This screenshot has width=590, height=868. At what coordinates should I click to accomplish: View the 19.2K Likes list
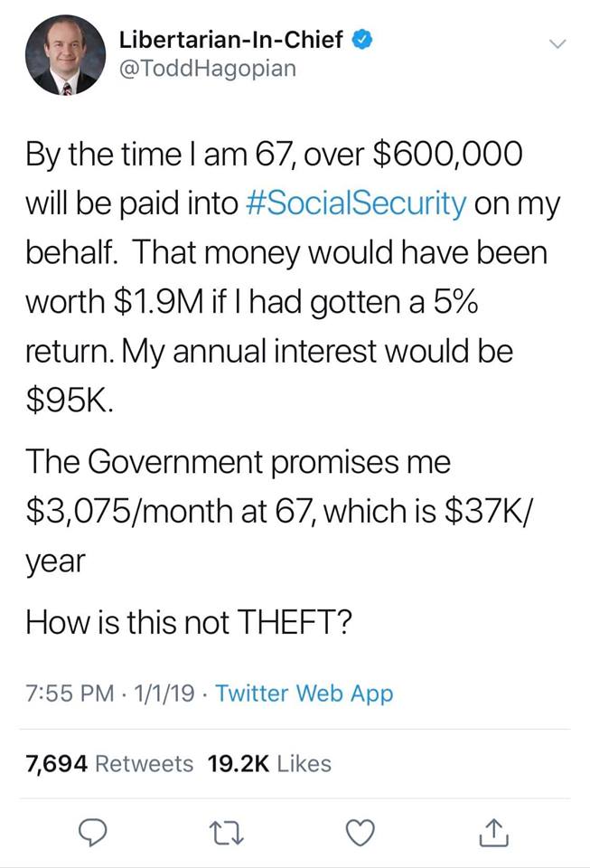[269, 764]
